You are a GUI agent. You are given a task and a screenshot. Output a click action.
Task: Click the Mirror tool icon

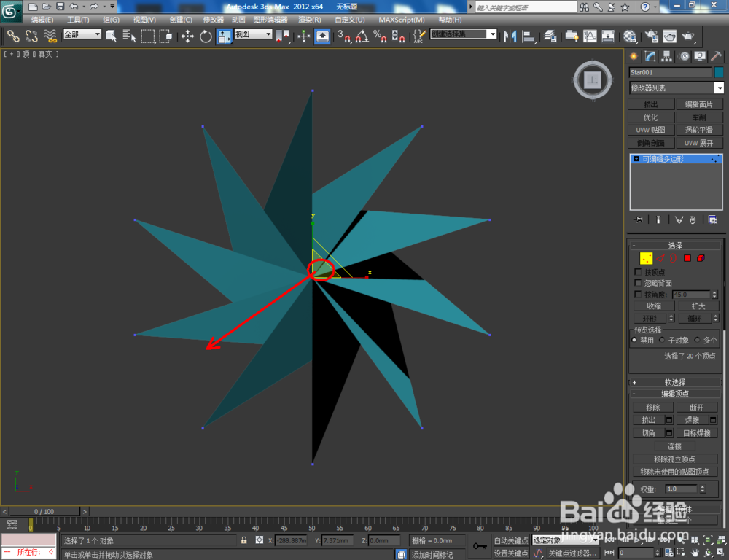point(510,36)
